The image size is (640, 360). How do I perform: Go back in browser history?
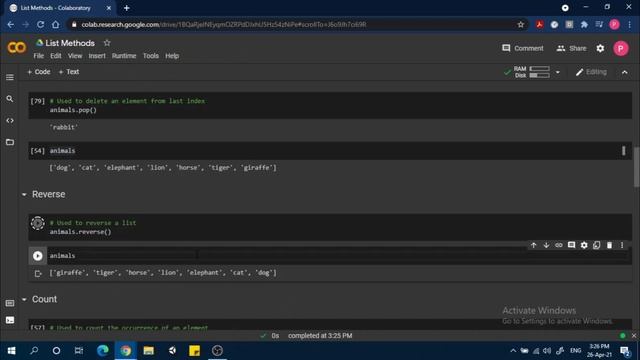click(11, 24)
